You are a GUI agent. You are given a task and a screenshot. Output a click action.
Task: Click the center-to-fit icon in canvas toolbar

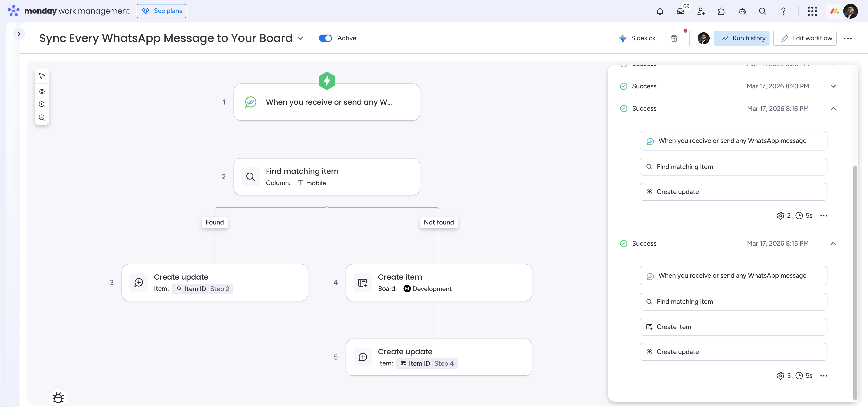[42, 91]
